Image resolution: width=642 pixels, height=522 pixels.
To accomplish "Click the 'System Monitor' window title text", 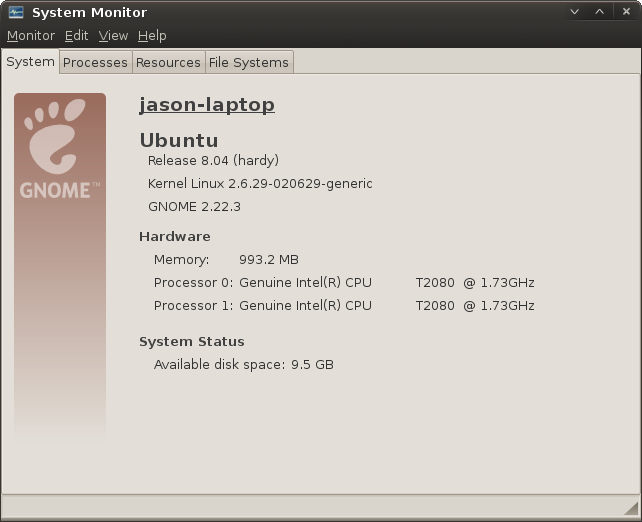I will coord(89,13).
